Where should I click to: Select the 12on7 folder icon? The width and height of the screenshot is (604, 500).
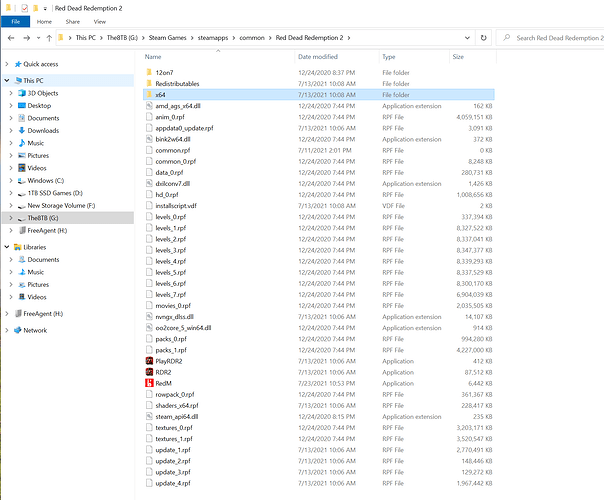[149, 72]
